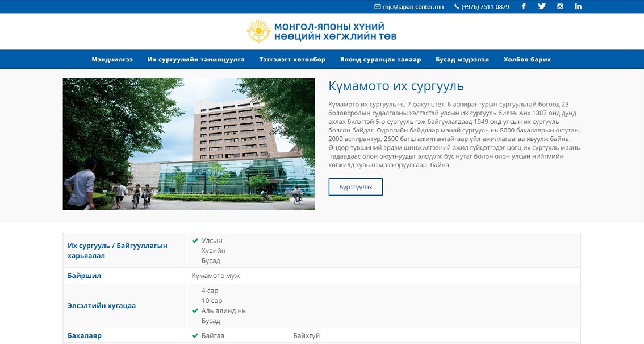Click the Бүртгүүлэх button

click(356, 187)
